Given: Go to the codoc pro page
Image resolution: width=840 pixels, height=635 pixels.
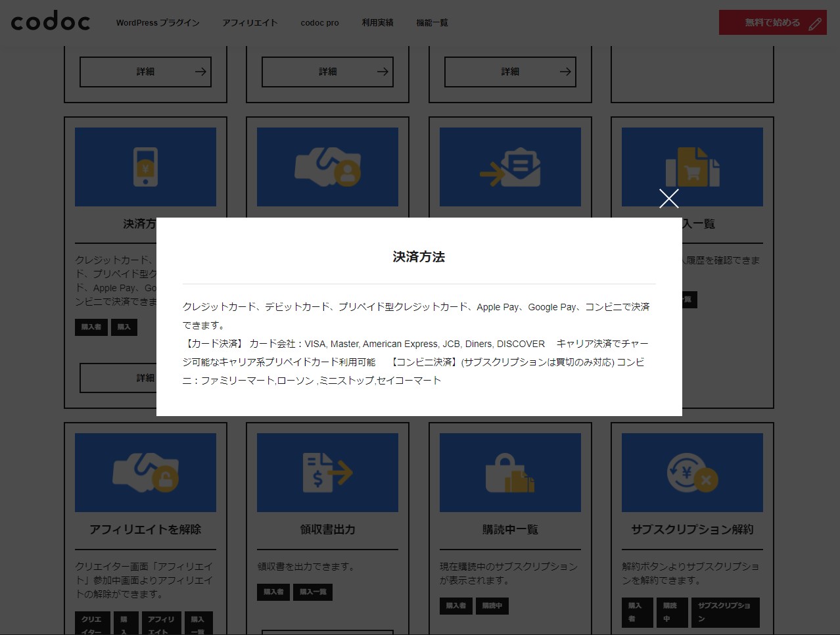Looking at the screenshot, I should point(320,22).
